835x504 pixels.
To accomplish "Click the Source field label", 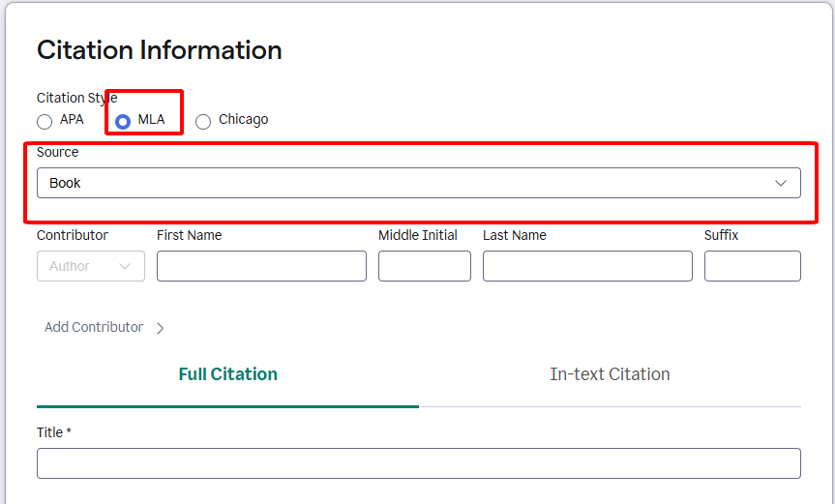I will point(58,152).
